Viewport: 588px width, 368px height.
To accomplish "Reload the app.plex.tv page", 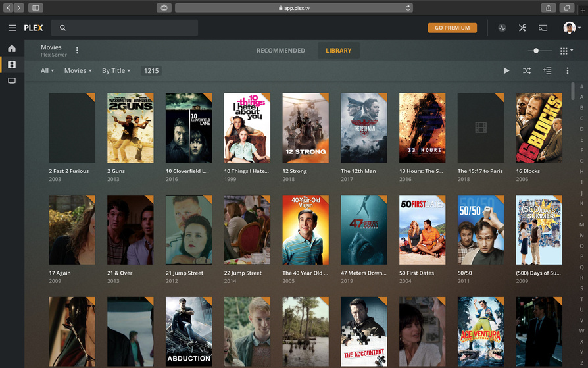I will (x=408, y=7).
